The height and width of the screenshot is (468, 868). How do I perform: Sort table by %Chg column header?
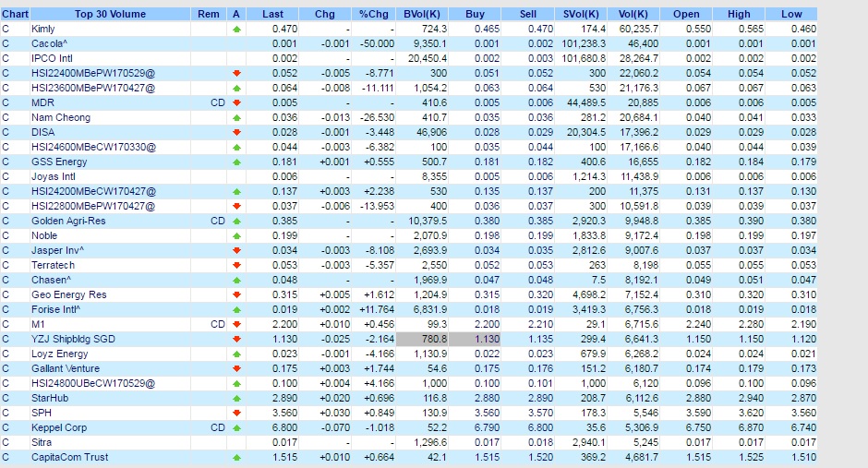(x=374, y=14)
